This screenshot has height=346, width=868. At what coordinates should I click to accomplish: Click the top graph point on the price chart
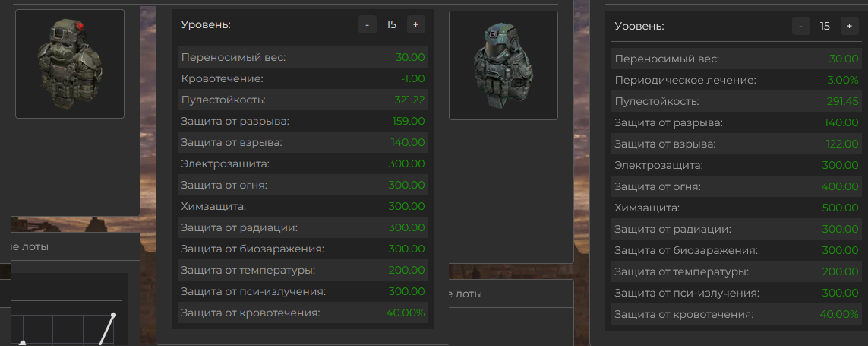[x=113, y=315]
